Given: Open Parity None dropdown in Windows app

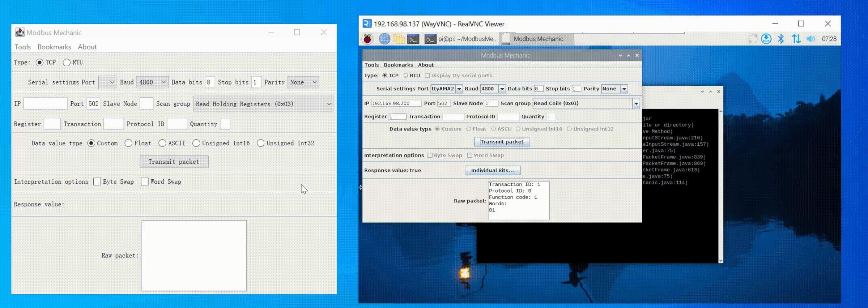Looking at the screenshot, I should pyautogui.click(x=303, y=82).
